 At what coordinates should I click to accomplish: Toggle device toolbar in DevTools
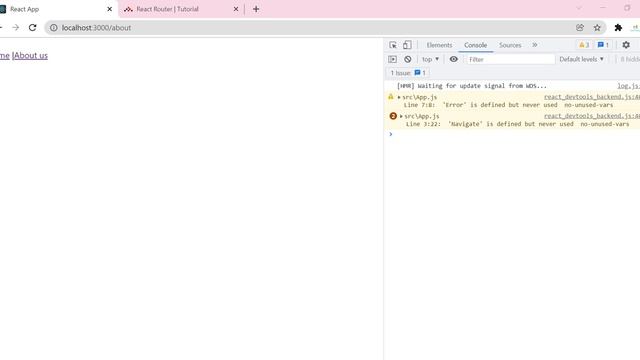click(x=407, y=45)
